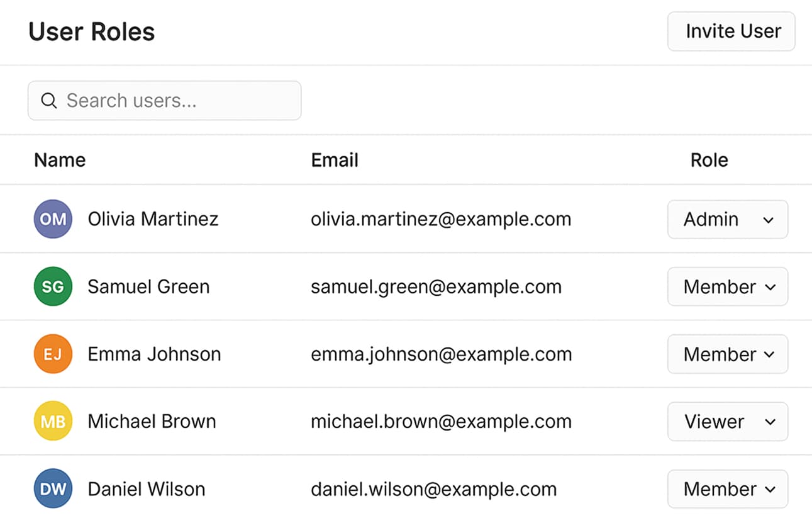The height and width of the screenshot is (518, 812).
Task: Open Michael Brown's Viewer role dropdown
Action: 727,422
